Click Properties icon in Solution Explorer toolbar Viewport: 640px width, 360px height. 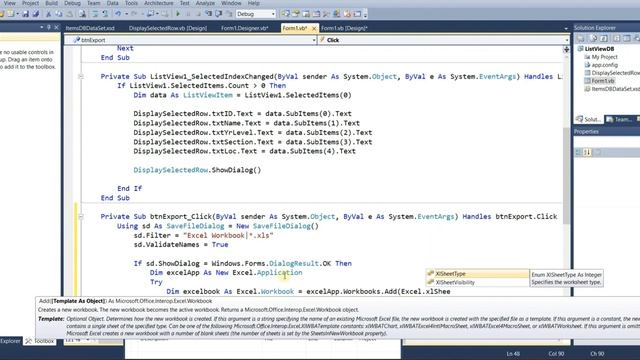coord(580,38)
